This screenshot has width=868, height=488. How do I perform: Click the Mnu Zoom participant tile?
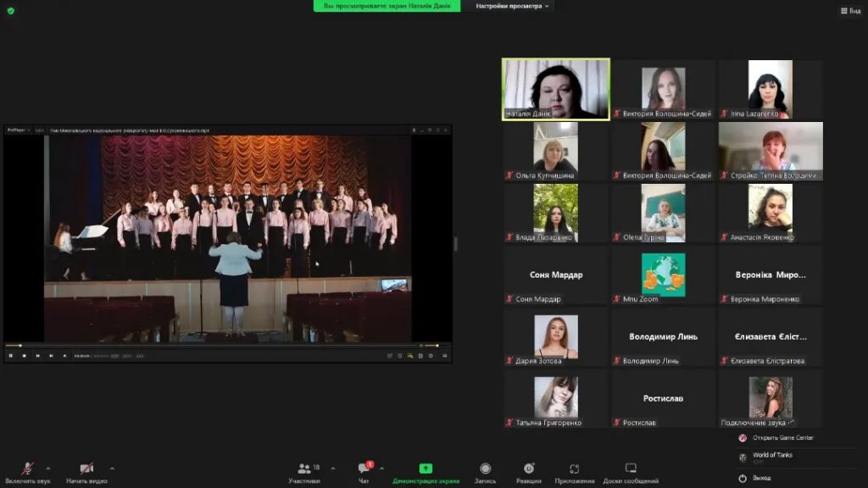coord(663,275)
